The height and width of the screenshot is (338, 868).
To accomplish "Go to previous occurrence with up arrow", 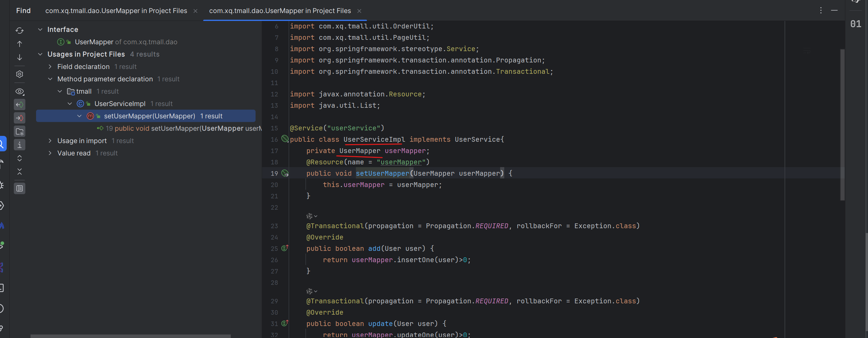I will [x=20, y=44].
